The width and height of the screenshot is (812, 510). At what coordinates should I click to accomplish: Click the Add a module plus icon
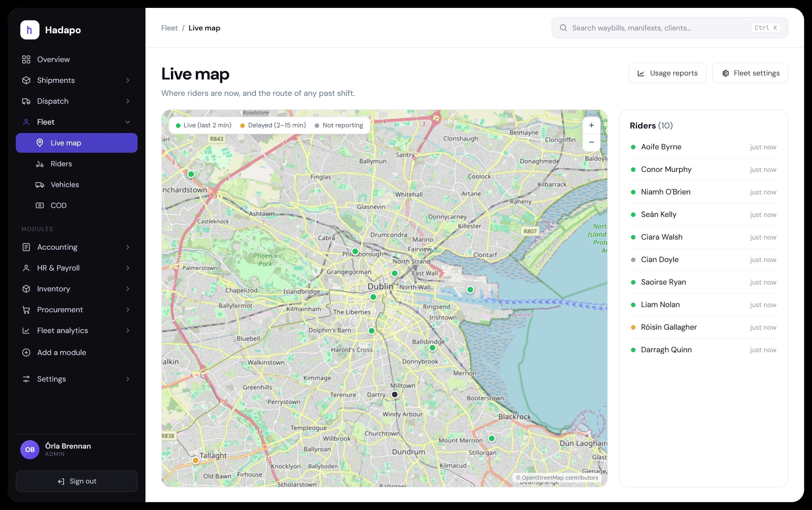point(26,352)
